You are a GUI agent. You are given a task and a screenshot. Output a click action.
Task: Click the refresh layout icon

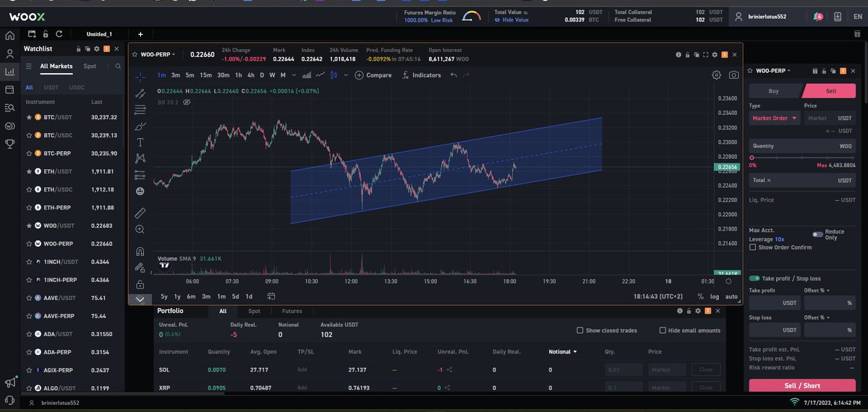coord(59,34)
